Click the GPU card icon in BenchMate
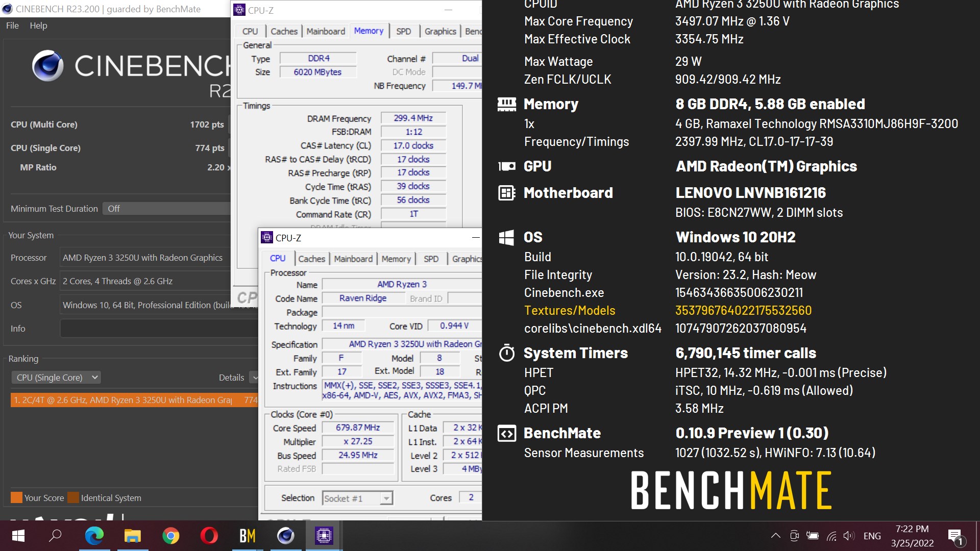Viewport: 980px width, 551px height. point(506,166)
